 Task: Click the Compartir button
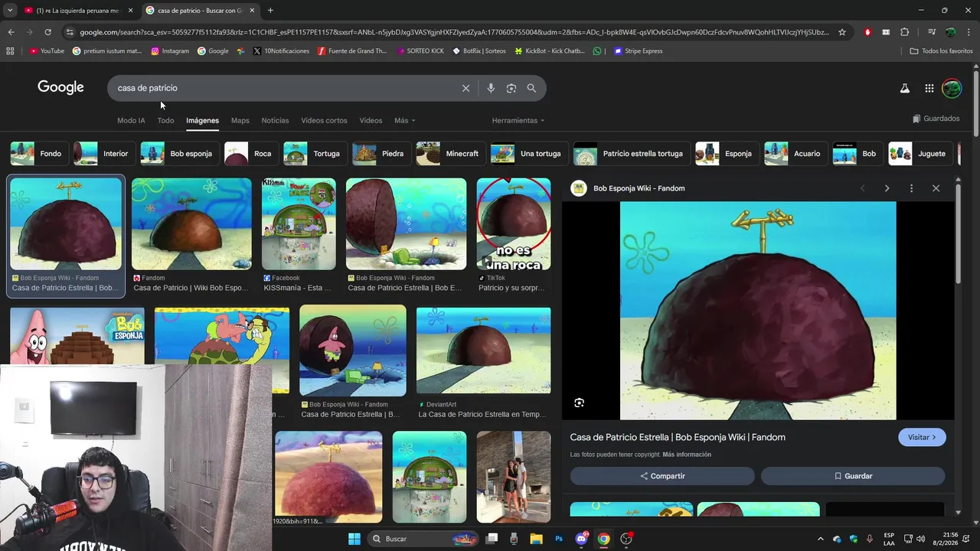pos(662,476)
